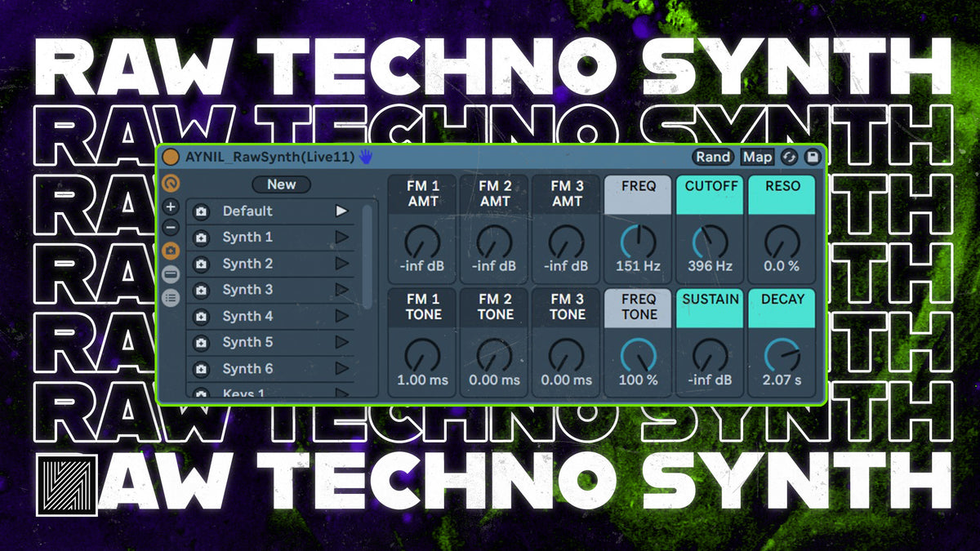Click the save preset floppy disk icon
This screenshot has width=980, height=551.
tap(812, 157)
